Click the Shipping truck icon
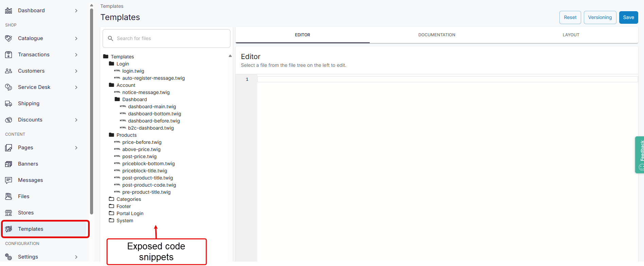This screenshot has height=266, width=644. 8,103
